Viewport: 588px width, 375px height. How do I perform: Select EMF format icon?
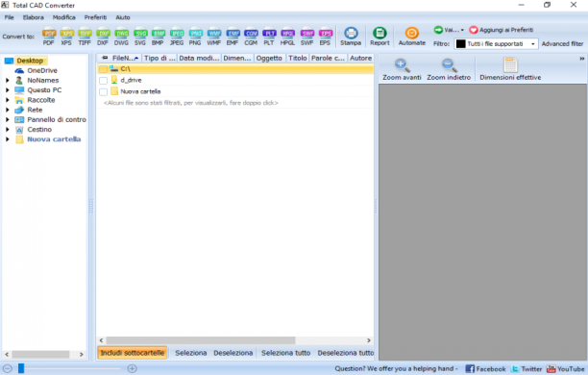click(x=233, y=37)
